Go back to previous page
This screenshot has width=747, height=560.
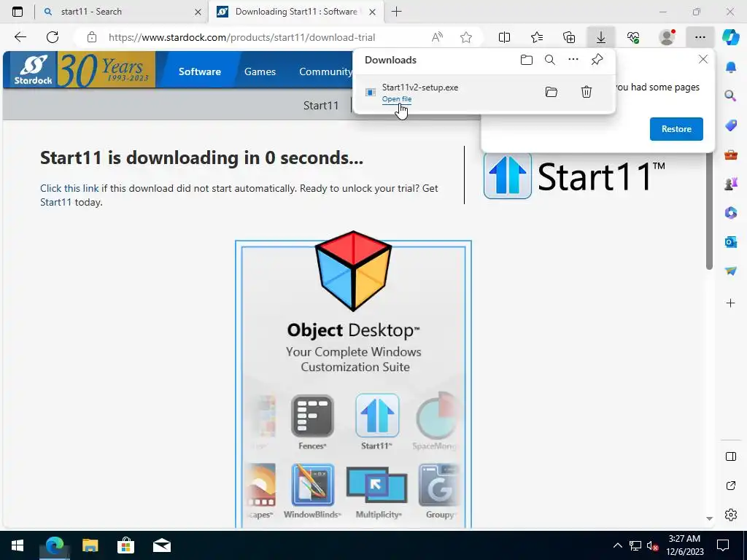tap(20, 37)
